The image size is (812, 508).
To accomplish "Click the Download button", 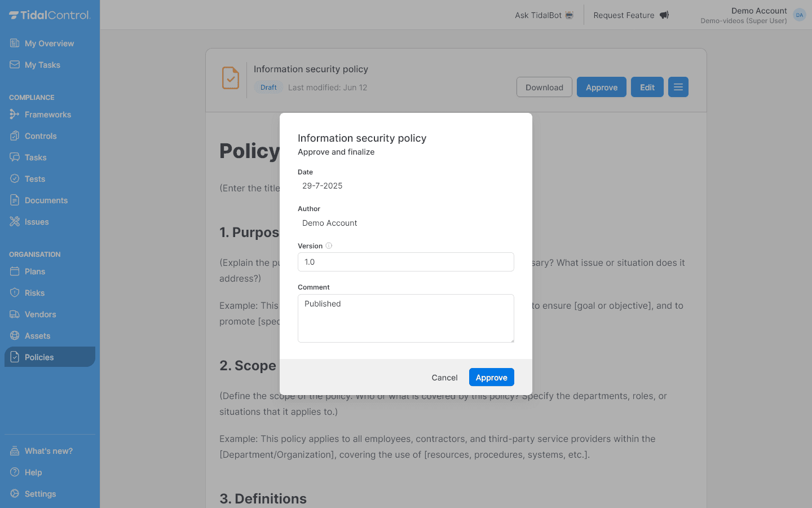I will [x=544, y=87].
